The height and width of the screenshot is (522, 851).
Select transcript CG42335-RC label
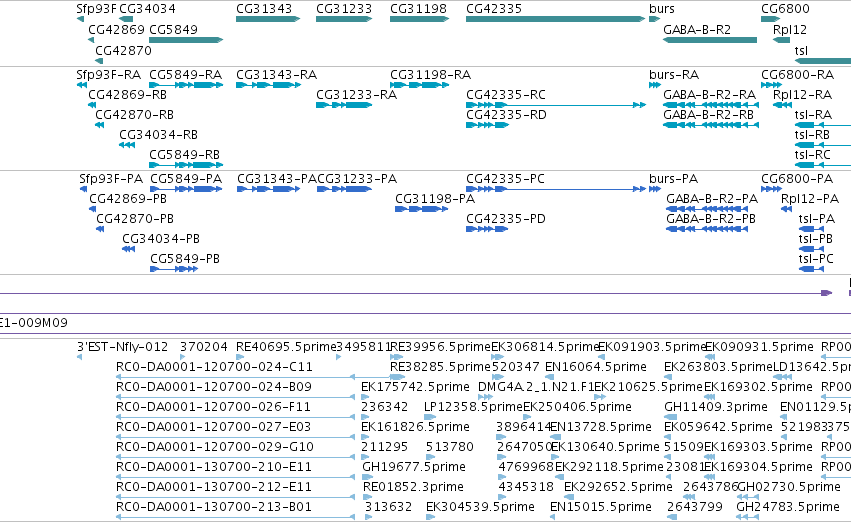click(506, 94)
